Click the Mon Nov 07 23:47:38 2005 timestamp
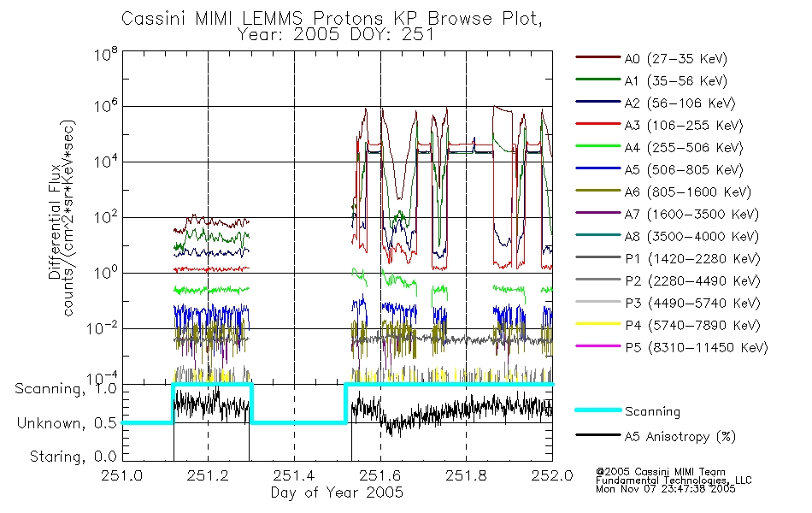The width and height of the screenshot is (812, 513). tap(666, 489)
